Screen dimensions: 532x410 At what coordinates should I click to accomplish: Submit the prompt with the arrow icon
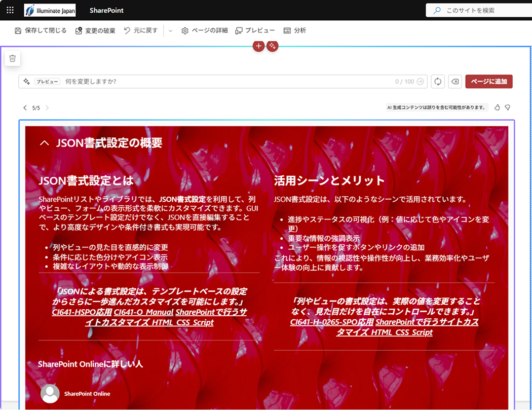[420, 82]
